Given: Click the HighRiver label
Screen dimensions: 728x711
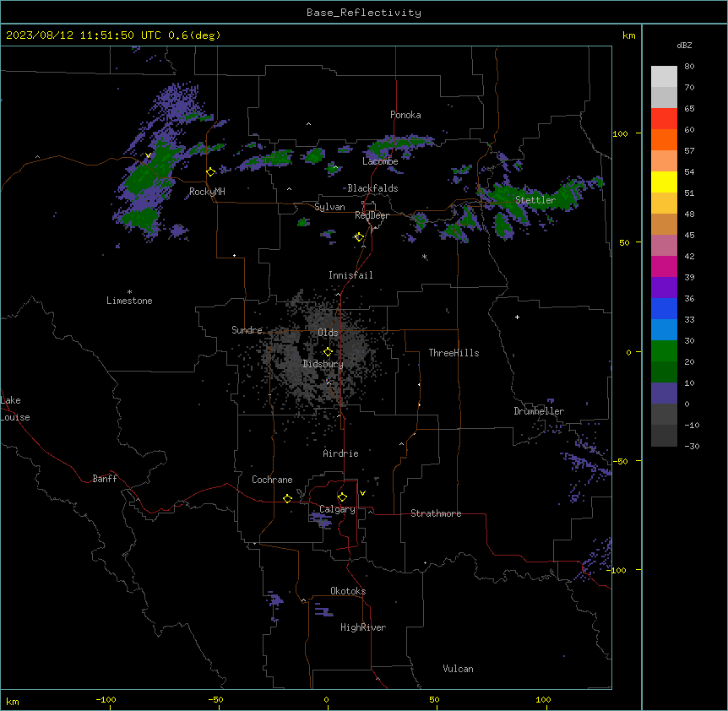Looking at the screenshot, I should tap(363, 627).
